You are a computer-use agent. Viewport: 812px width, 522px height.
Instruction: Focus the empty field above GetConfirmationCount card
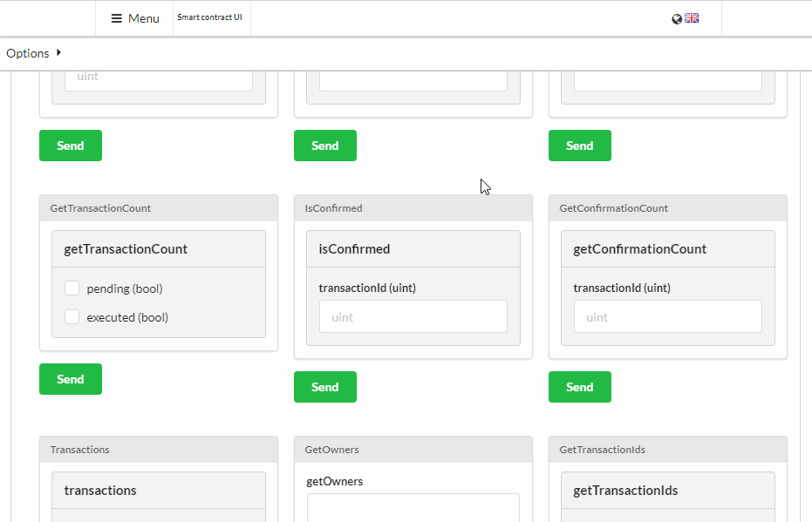click(x=668, y=81)
